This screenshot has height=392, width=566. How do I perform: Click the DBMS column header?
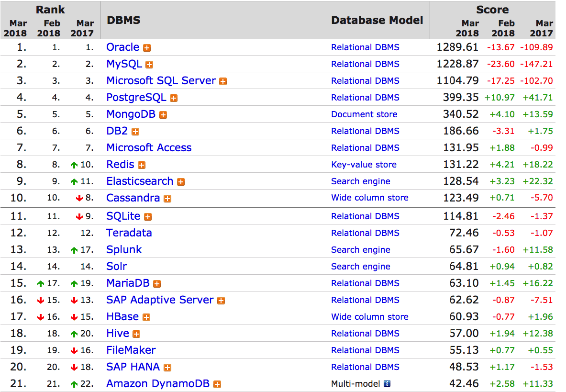[x=123, y=20]
